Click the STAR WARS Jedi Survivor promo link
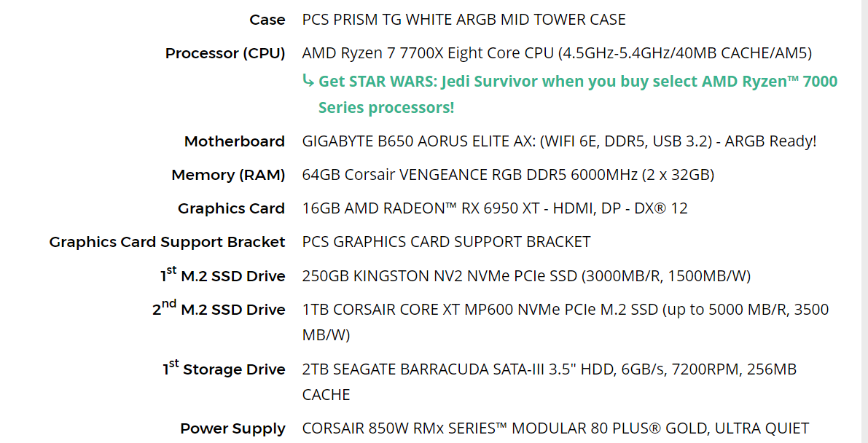The width and height of the screenshot is (868, 443). coord(577,94)
